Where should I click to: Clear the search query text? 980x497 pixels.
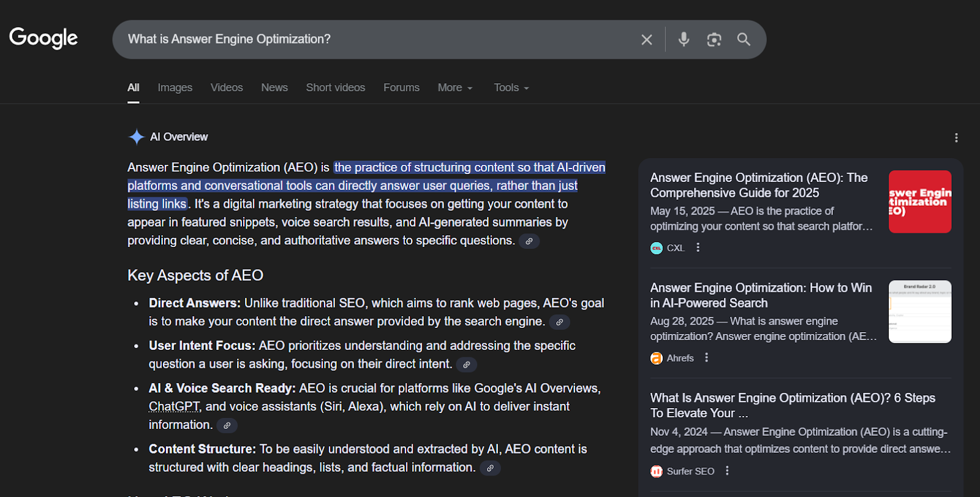[646, 40]
